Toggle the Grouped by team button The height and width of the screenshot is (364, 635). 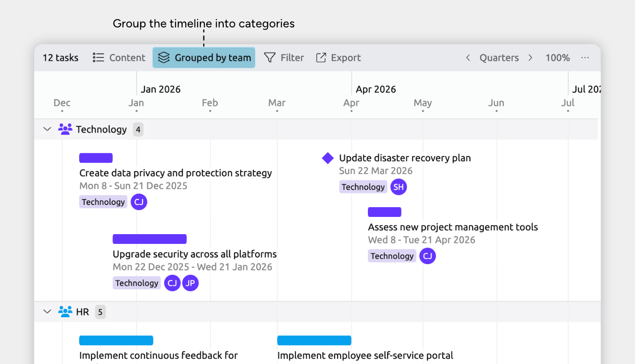(x=204, y=58)
